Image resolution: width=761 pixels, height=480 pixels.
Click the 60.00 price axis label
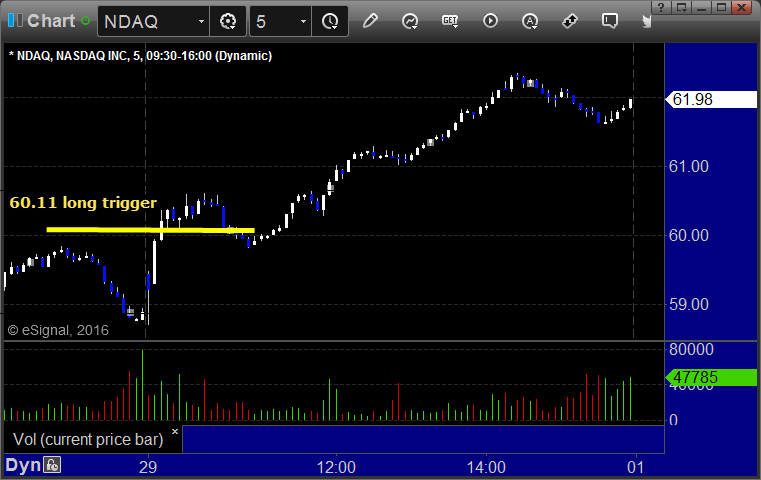click(689, 235)
